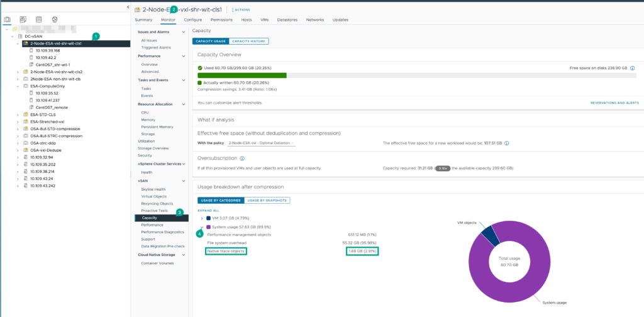Collapse the Resource Allocation section

tap(184, 104)
